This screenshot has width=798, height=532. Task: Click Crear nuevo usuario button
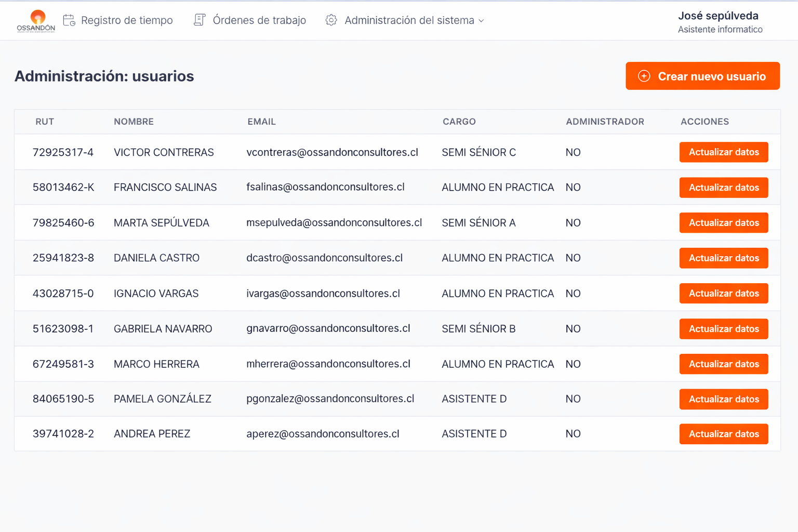pyautogui.click(x=702, y=76)
